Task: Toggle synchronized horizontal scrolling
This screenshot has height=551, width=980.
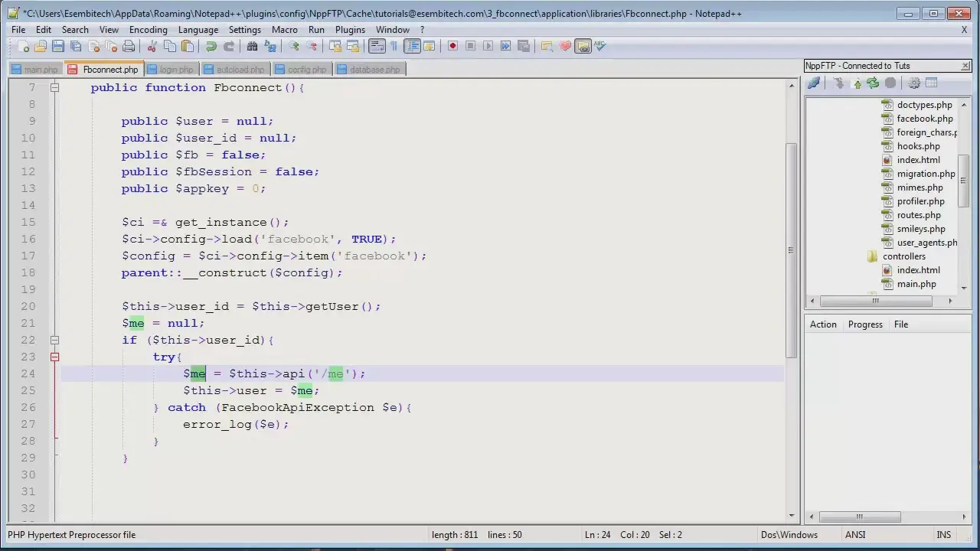Action: point(353,47)
